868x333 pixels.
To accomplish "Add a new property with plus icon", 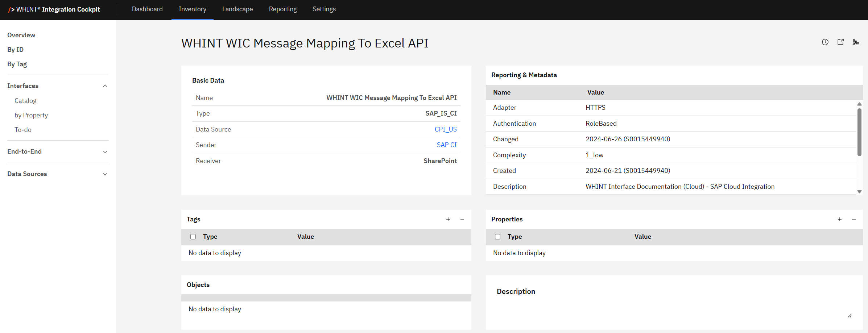I will coord(840,219).
